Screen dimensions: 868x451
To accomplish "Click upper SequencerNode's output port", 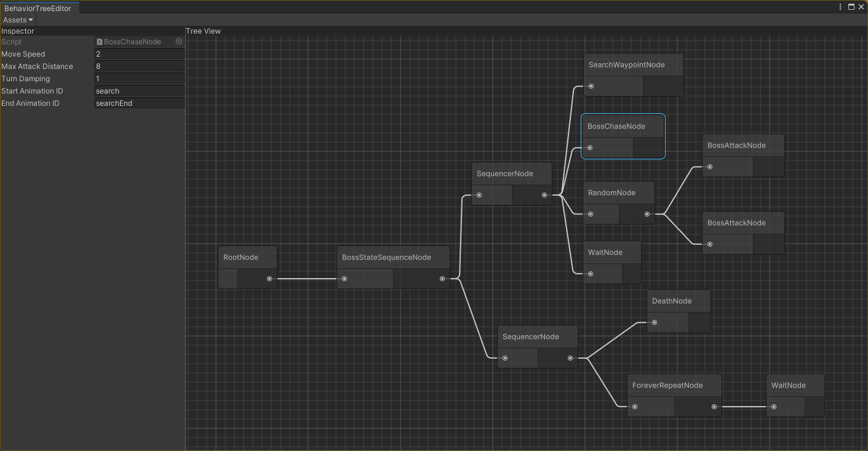I will (x=544, y=195).
